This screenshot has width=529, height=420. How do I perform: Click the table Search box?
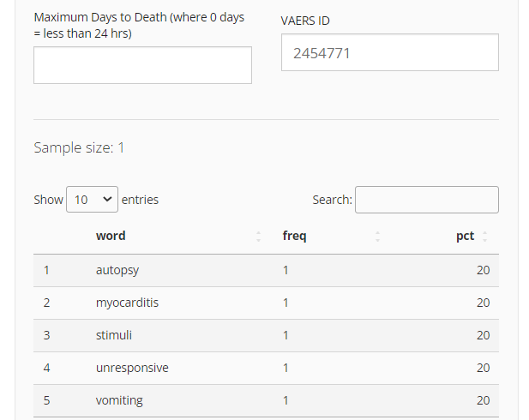point(427,200)
